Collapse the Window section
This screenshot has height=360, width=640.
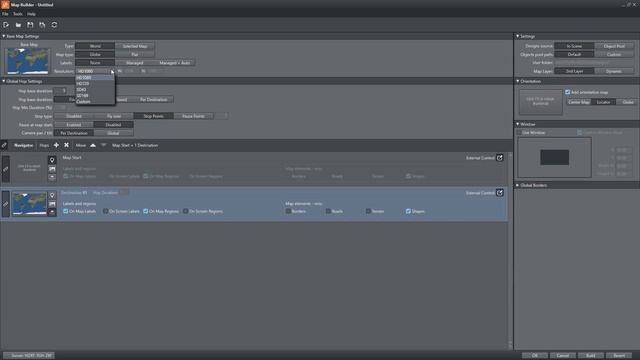point(518,124)
